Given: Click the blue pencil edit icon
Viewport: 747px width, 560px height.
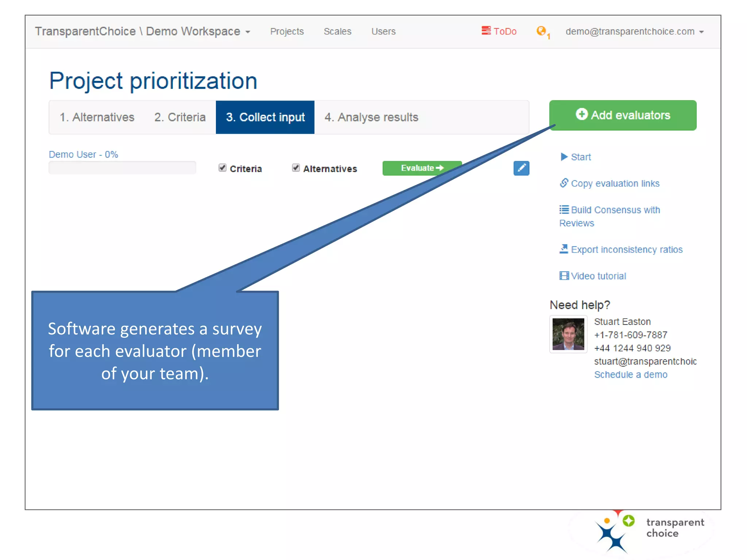Looking at the screenshot, I should pyautogui.click(x=521, y=168).
